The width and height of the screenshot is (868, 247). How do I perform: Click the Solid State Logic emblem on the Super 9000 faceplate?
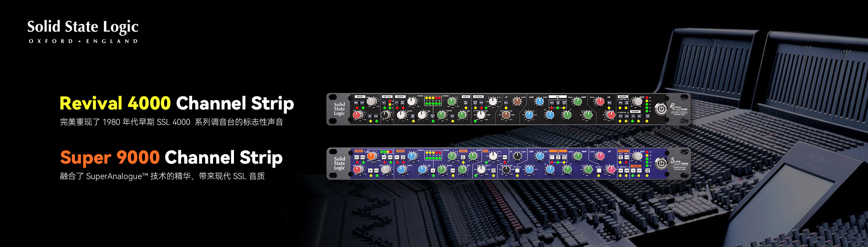[339, 163]
